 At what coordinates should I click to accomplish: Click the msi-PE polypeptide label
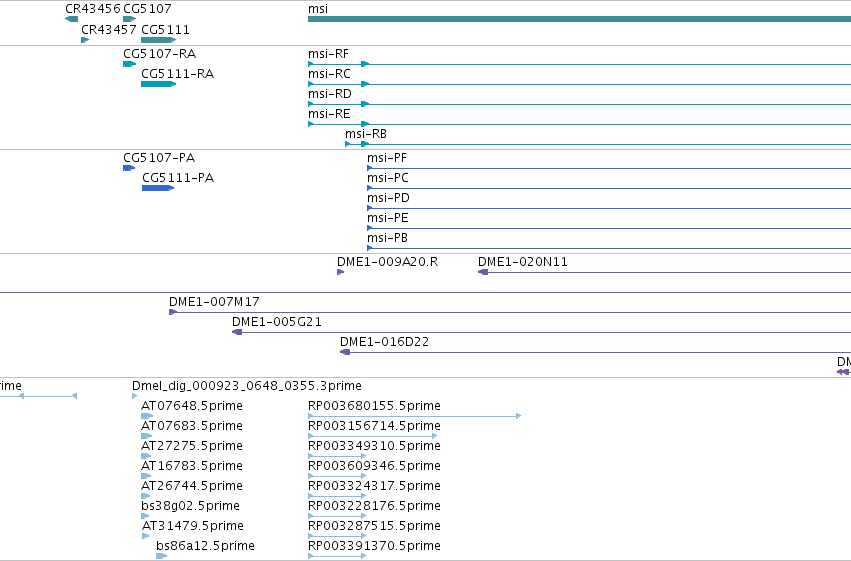pyautogui.click(x=388, y=218)
